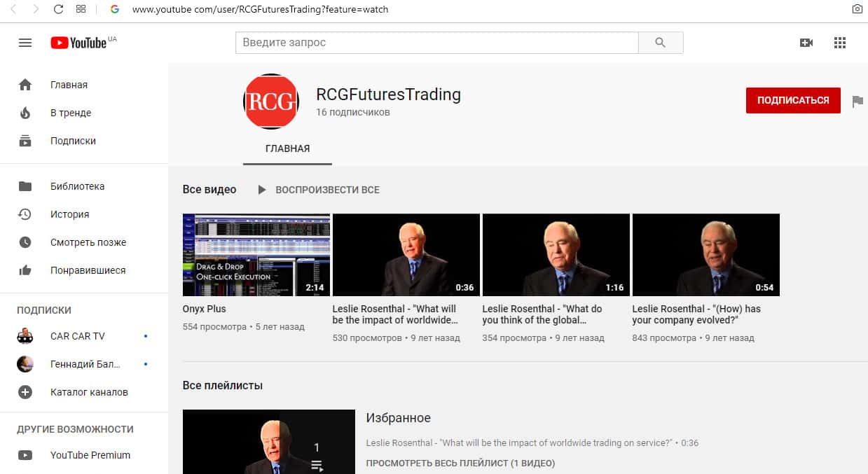Viewport: 868px width, 474px height.
Task: Click "354 просмотра • 9 лет назад" text
Action: coord(543,338)
